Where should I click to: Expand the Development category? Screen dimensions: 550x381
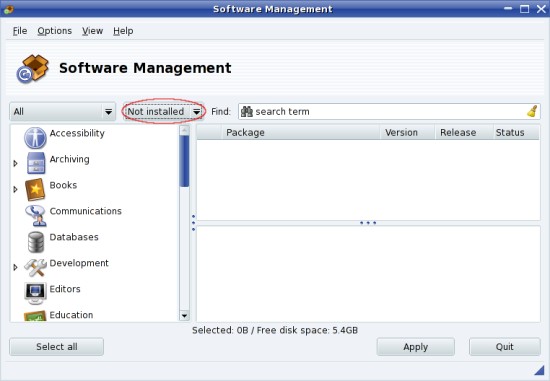pyautogui.click(x=15, y=267)
